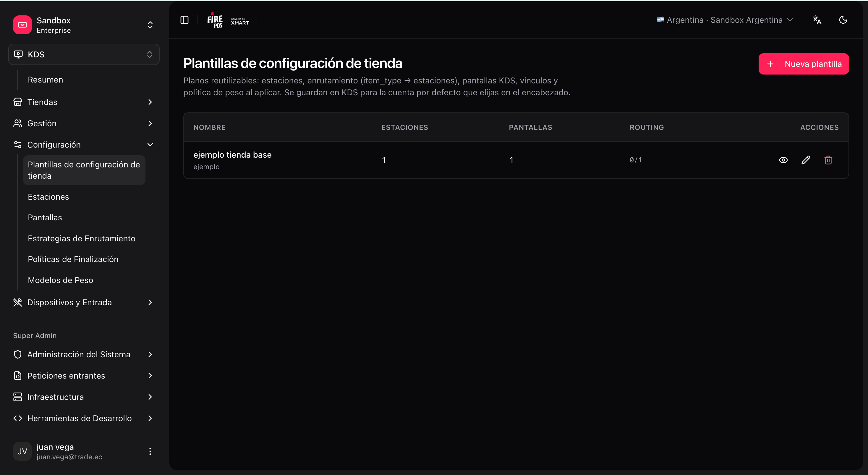Open the Argentina Sandbox Argentina account dropdown
Viewport: 868px width, 475px height.
point(725,20)
